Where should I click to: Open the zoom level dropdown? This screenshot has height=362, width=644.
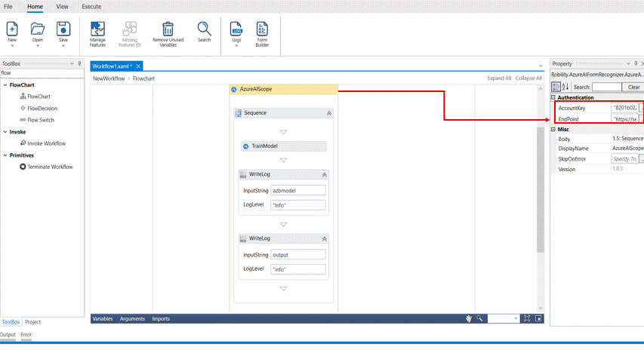(x=516, y=319)
